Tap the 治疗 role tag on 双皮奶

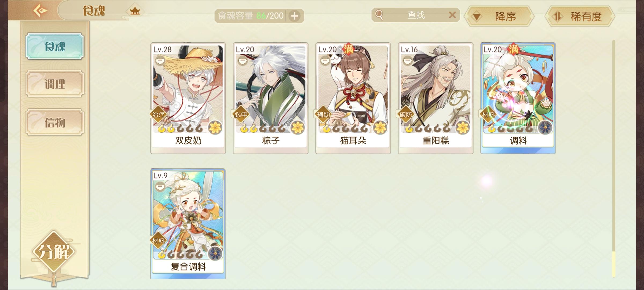[x=158, y=115]
